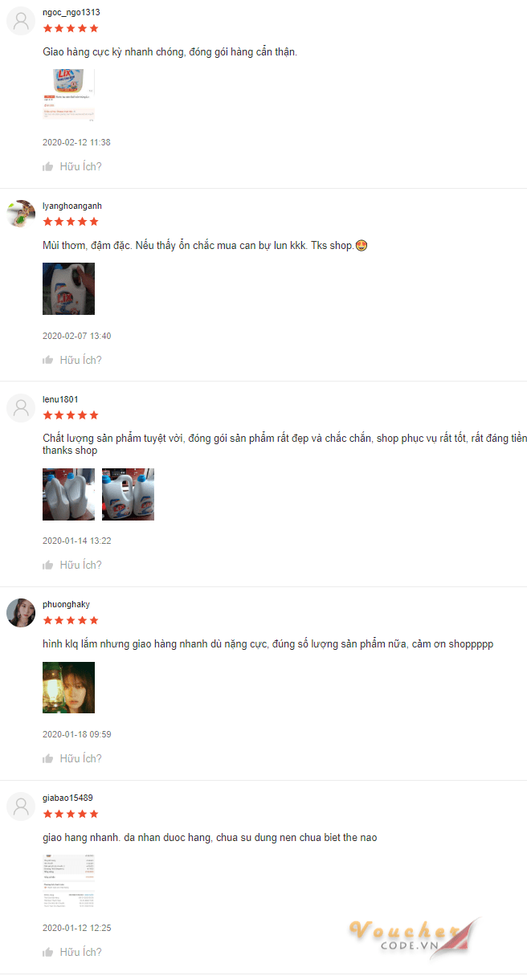Open ngoc_ngo1313's default avatar icon

click(21, 21)
